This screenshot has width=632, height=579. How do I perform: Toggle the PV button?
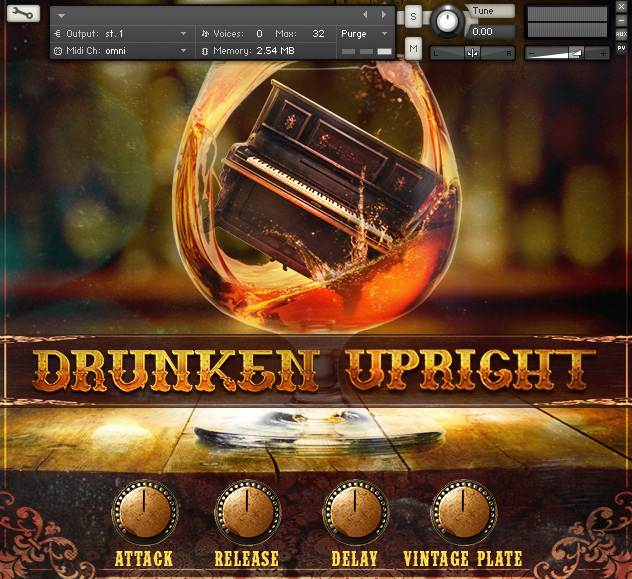621,48
